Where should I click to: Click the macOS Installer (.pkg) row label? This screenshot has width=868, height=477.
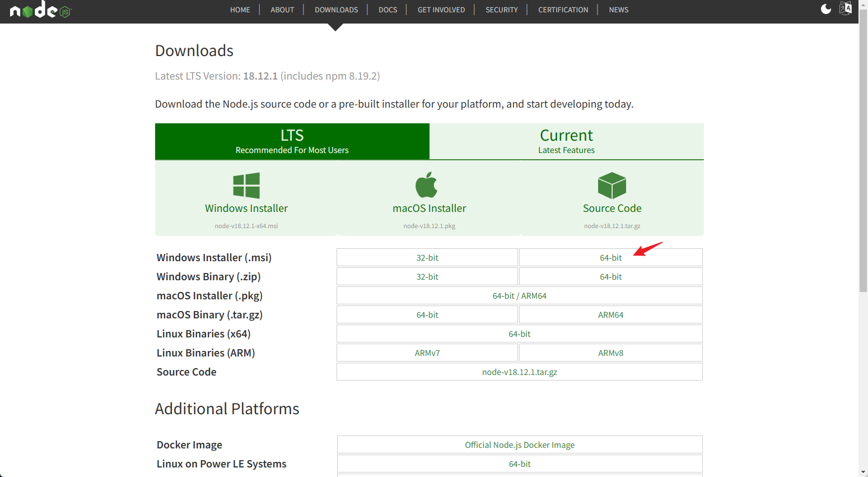tap(209, 296)
